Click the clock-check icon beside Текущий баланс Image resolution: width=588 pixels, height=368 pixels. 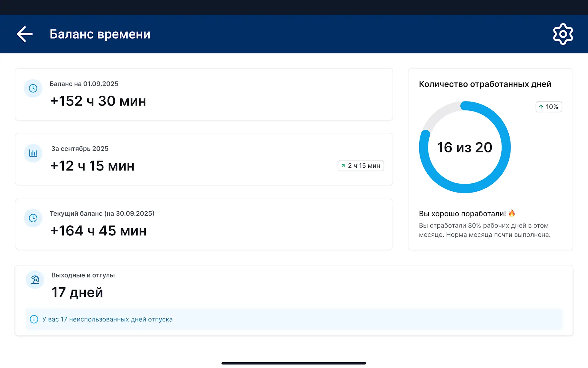point(33,218)
